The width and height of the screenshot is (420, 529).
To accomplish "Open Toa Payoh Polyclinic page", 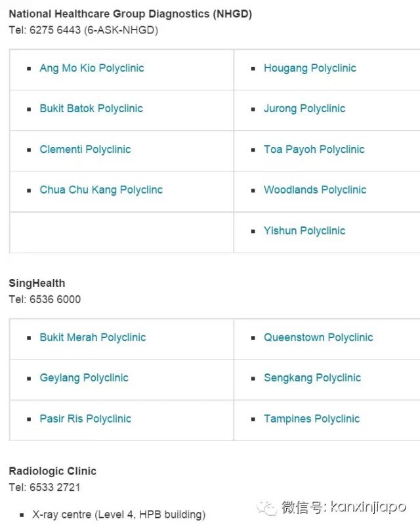I will 314,150.
